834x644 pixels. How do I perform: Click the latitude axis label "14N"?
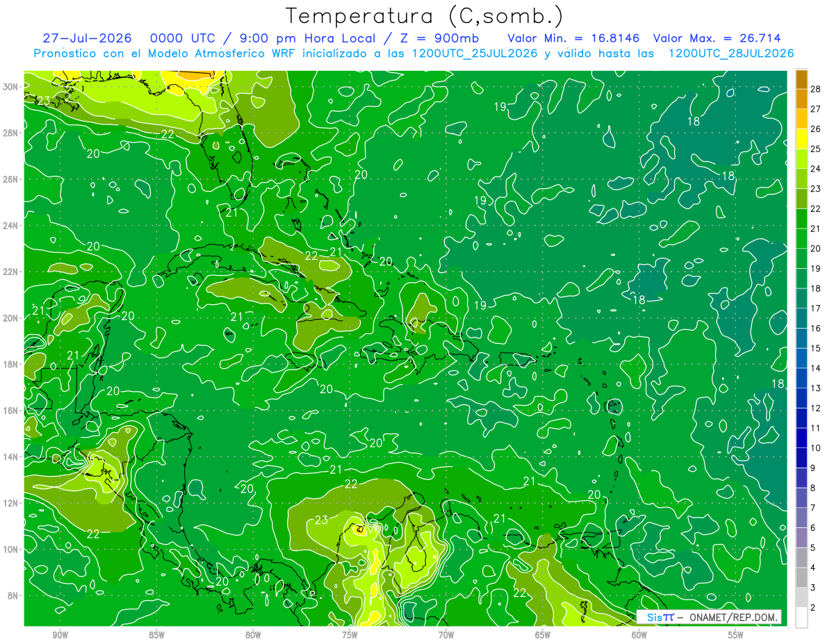point(12,457)
